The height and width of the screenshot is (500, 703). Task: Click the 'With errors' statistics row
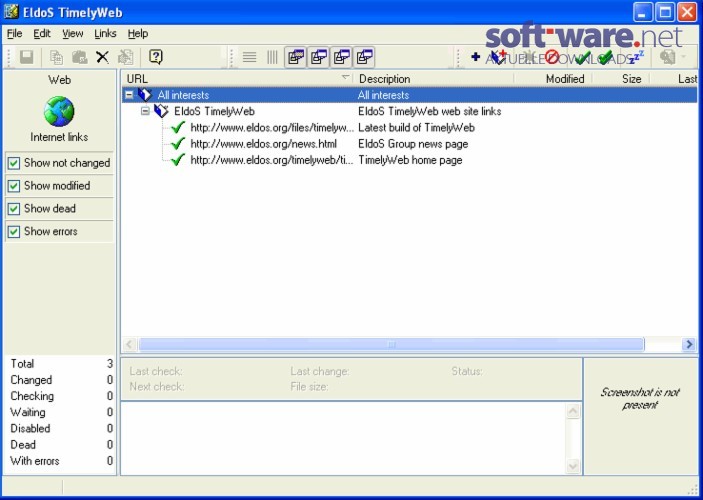tap(61, 461)
